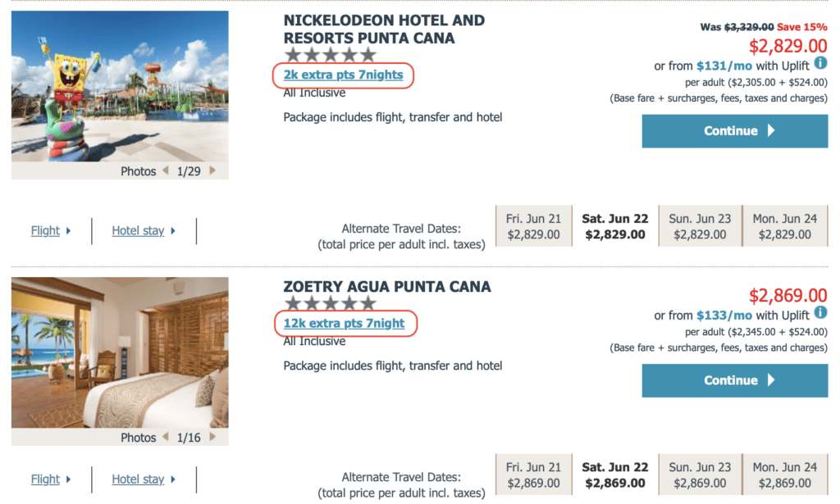Continue with the Nickelodeon $2,829 package
Viewport: 840px width, 504px height.
[734, 131]
